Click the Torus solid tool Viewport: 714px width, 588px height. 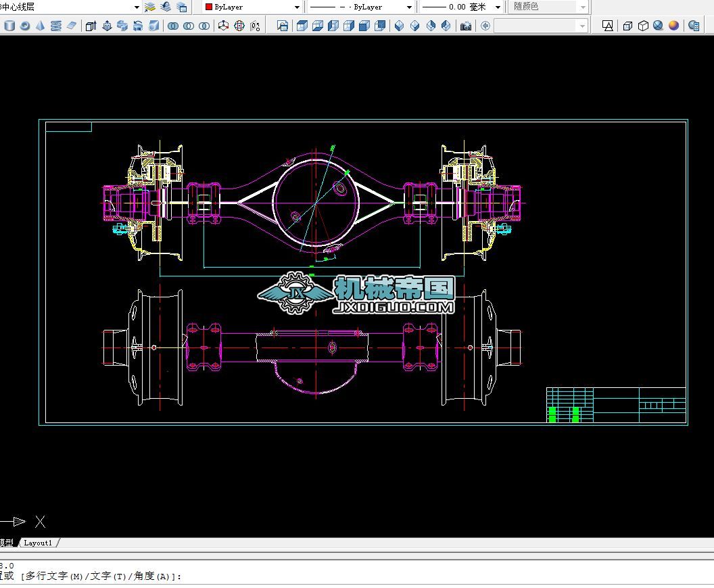pyautogui.click(x=25, y=26)
